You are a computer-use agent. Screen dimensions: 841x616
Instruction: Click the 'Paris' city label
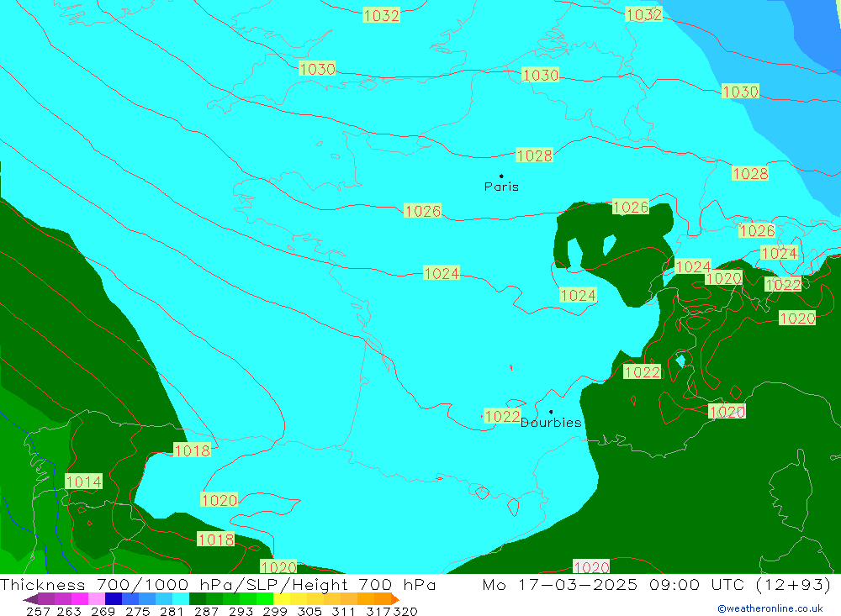click(x=501, y=187)
